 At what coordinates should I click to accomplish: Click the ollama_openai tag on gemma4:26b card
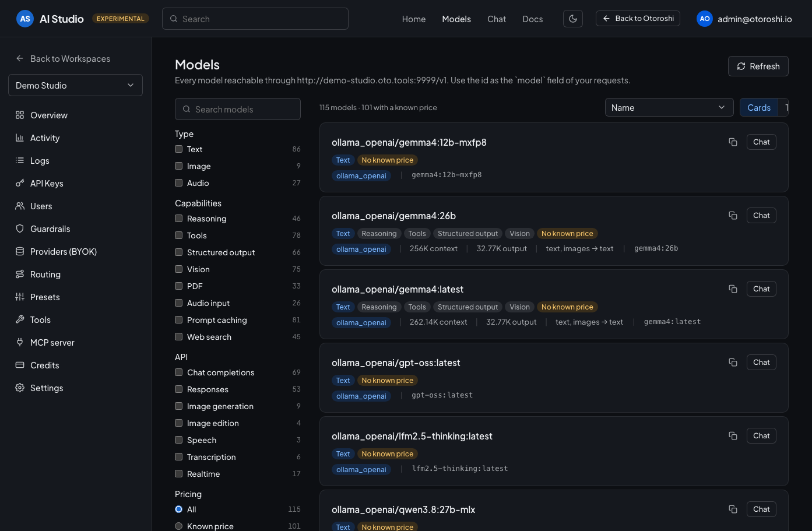coord(361,249)
